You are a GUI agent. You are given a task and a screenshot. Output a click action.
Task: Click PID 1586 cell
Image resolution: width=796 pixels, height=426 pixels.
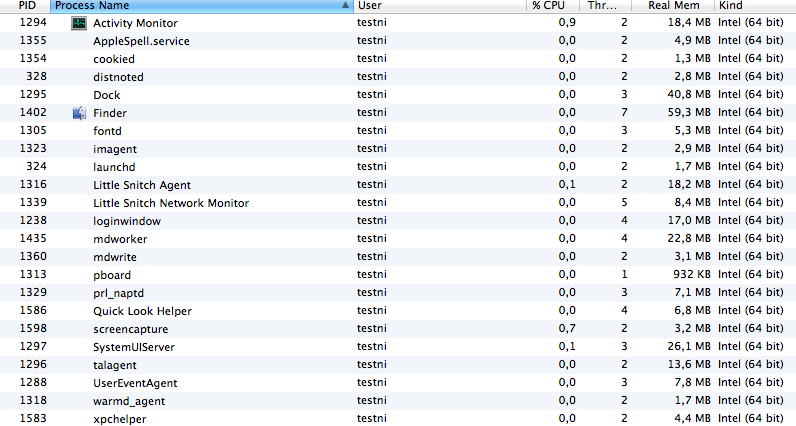tap(32, 310)
